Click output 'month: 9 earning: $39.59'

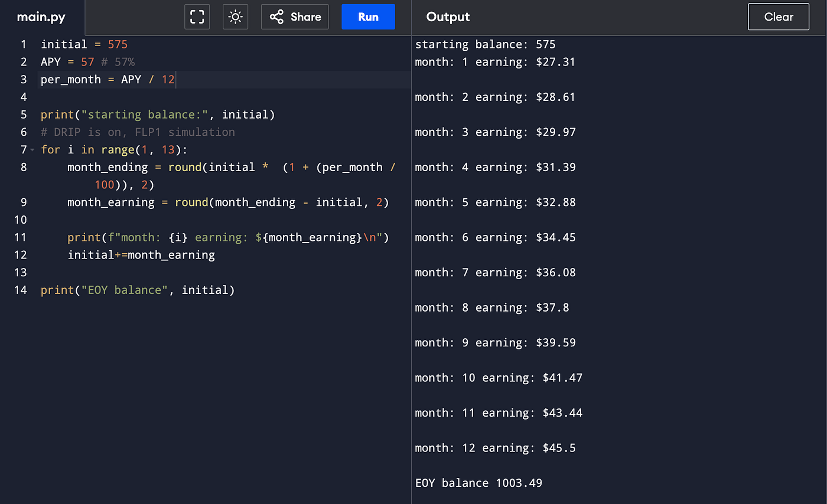coord(495,342)
